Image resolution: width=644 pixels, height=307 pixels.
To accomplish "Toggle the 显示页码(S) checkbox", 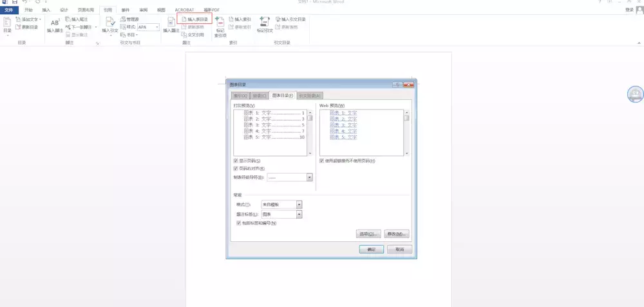I will tap(236, 161).
